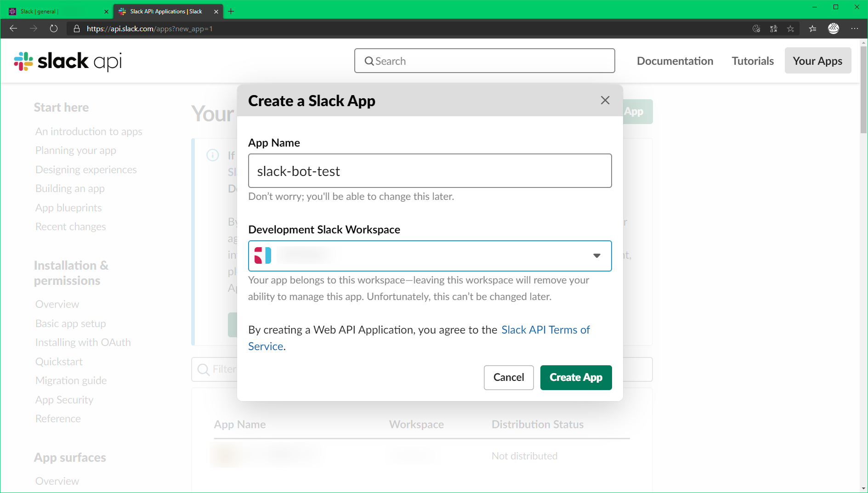Open a new browser tab

[x=231, y=11]
